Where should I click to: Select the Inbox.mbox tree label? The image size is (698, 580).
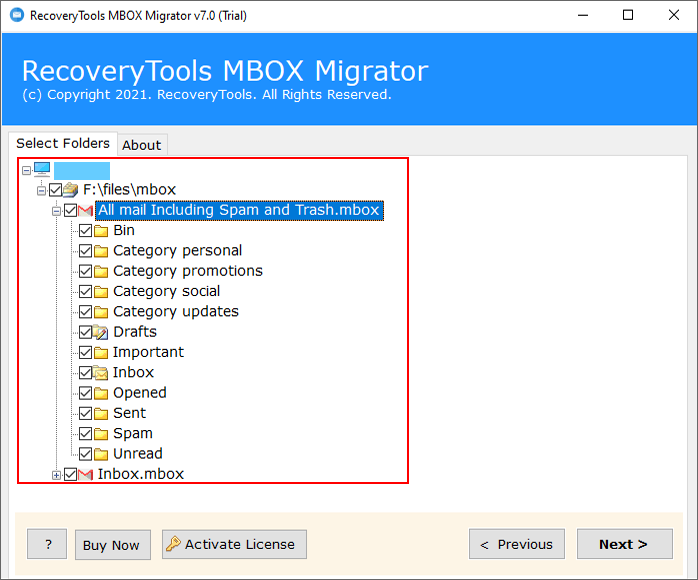(141, 475)
